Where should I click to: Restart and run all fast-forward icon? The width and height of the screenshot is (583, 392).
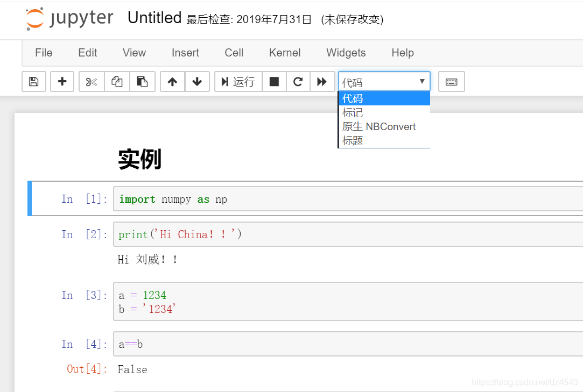[322, 81]
